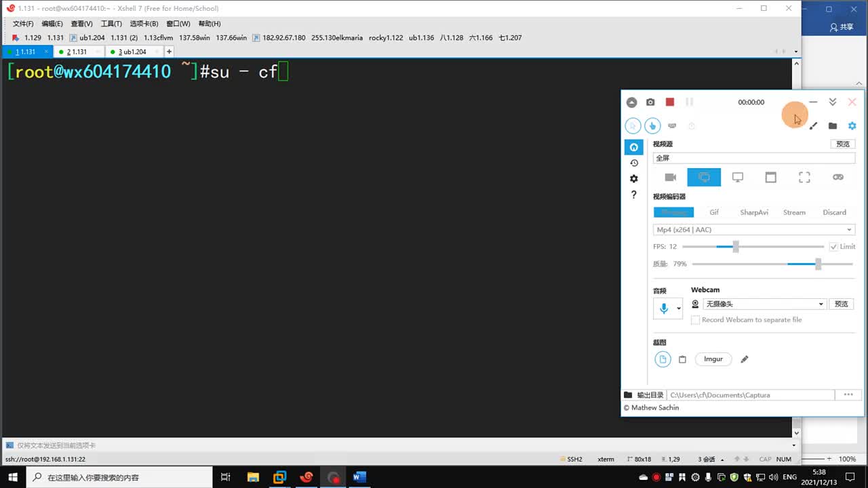
Task: Take a screenshot with Captura's camera icon
Action: tap(650, 102)
